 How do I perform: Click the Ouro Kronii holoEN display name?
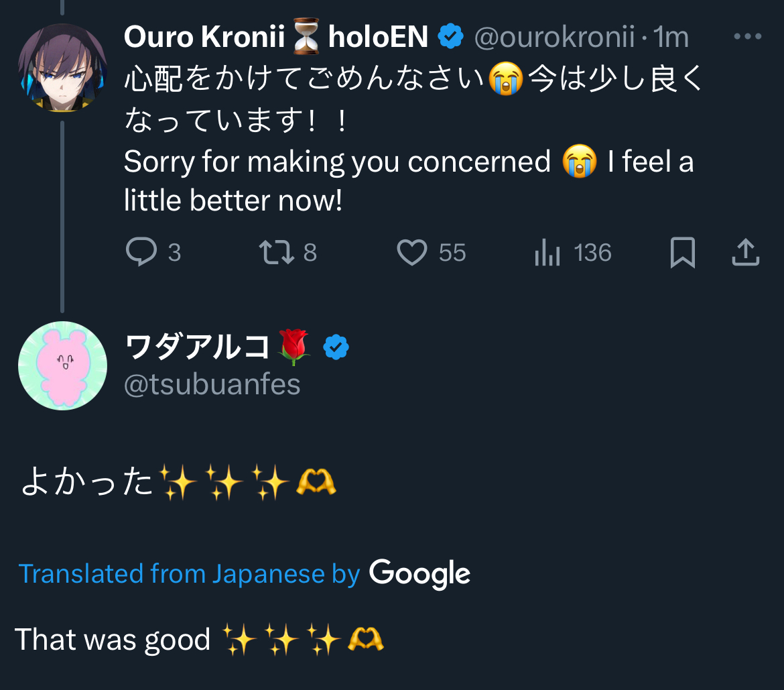click(275, 37)
